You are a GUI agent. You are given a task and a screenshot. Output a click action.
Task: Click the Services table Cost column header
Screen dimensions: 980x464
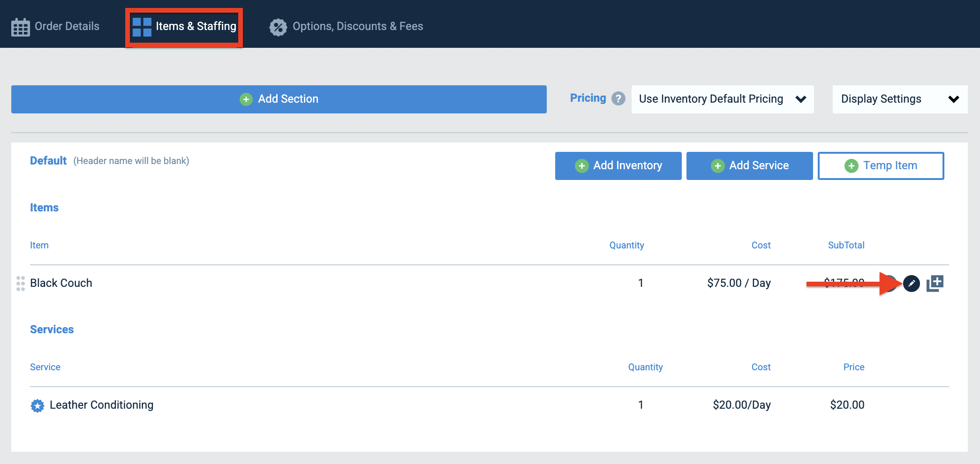click(761, 367)
